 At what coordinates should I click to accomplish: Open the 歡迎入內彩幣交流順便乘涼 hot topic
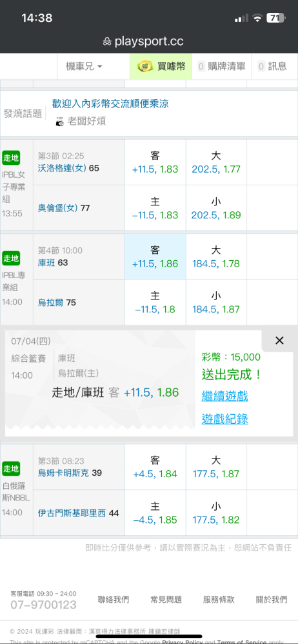click(x=110, y=104)
